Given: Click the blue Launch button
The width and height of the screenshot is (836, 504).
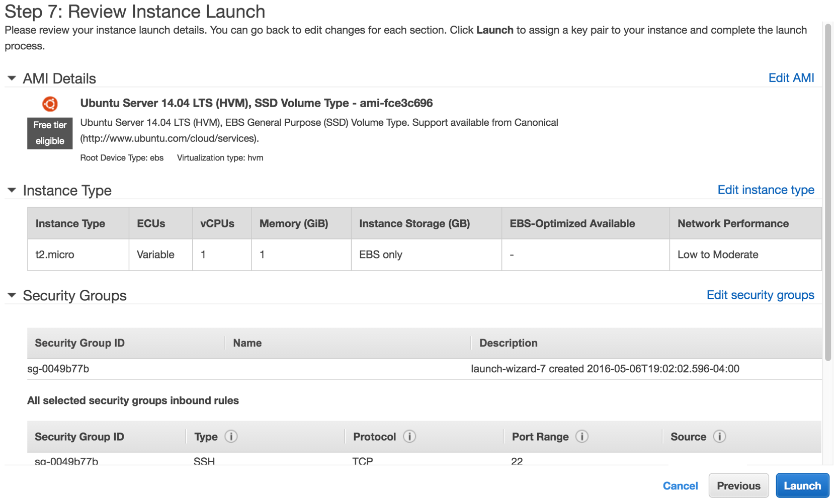Looking at the screenshot, I should (802, 486).
